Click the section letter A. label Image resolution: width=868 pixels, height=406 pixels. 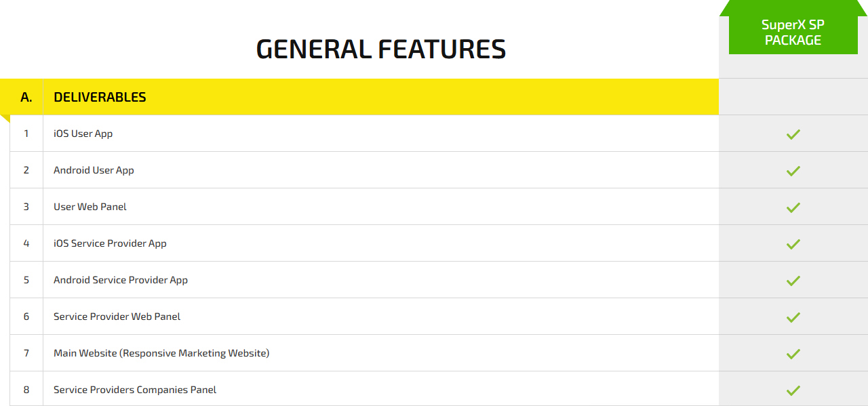26,97
